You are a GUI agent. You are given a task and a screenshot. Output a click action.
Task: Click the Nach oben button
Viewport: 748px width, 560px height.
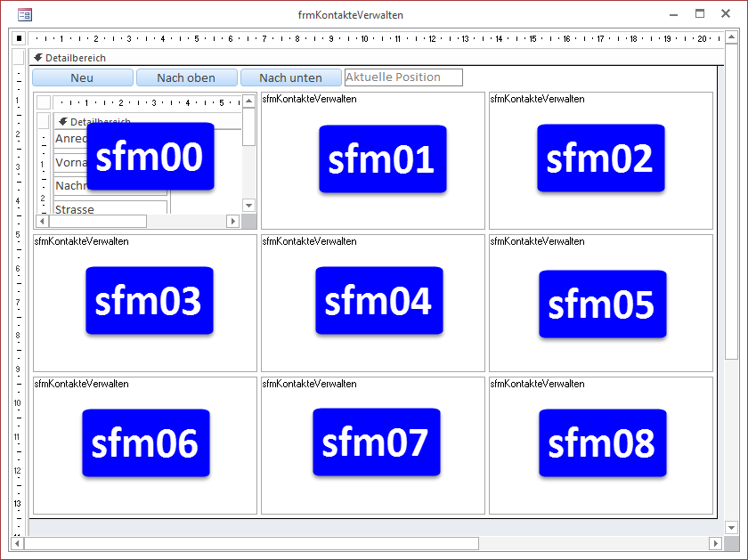186,77
